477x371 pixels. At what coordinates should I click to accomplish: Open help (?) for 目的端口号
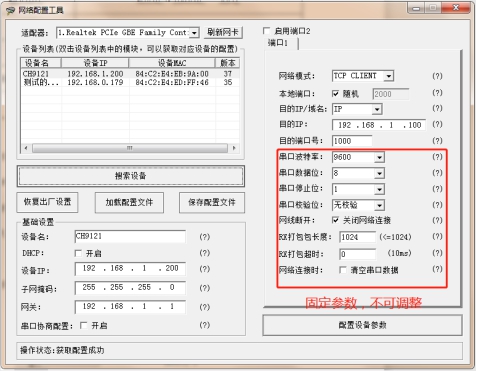point(437,140)
